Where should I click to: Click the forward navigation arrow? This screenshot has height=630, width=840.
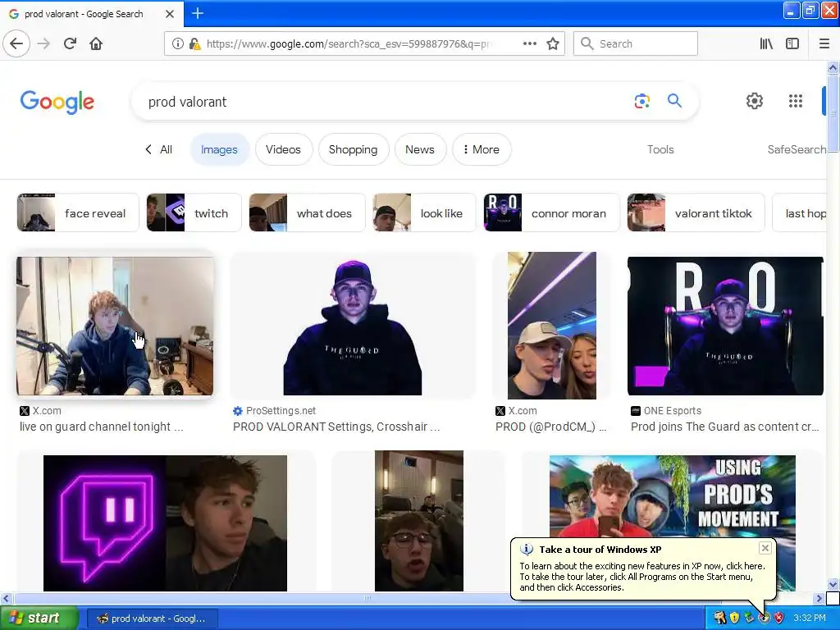pyautogui.click(x=43, y=44)
